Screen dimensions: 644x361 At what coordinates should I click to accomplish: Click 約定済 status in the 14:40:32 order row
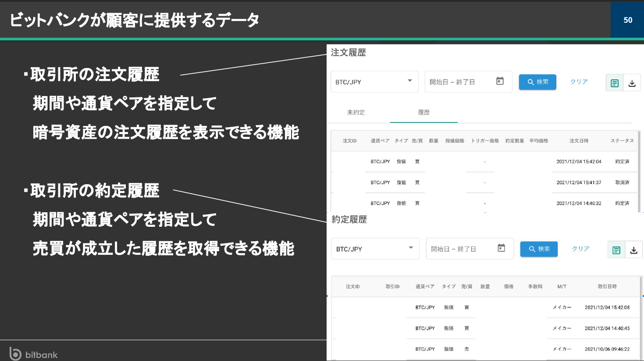click(x=622, y=204)
